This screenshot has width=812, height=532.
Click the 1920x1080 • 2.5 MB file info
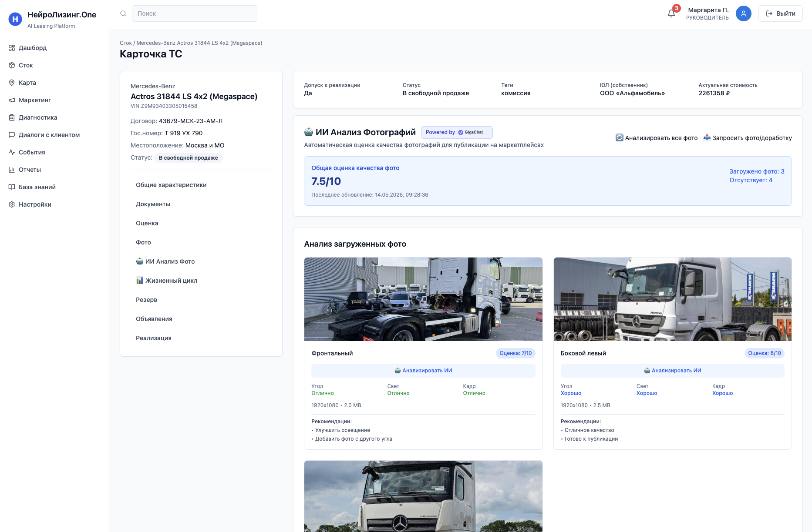[x=586, y=405]
